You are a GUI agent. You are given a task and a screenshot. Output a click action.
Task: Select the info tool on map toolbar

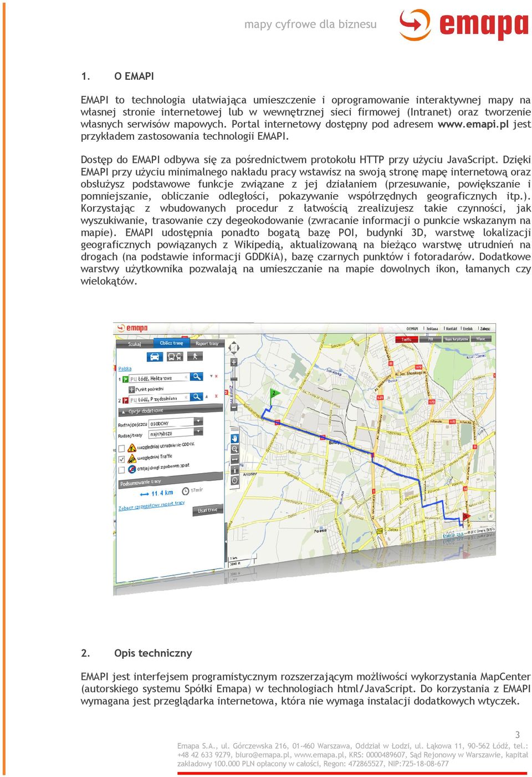tap(235, 470)
